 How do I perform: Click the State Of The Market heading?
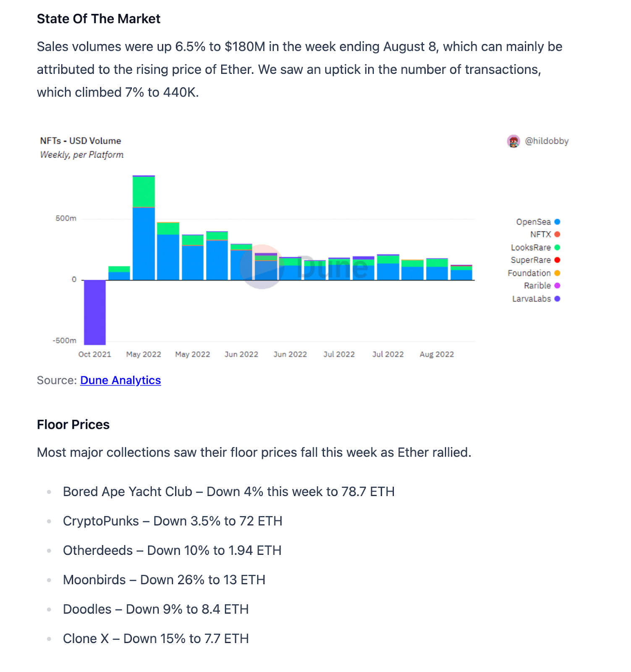tap(99, 19)
